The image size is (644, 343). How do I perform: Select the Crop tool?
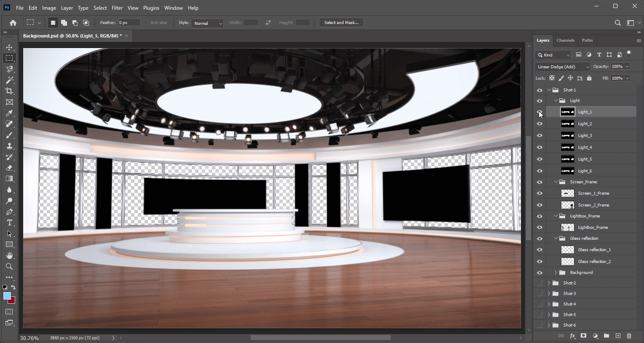(x=9, y=91)
